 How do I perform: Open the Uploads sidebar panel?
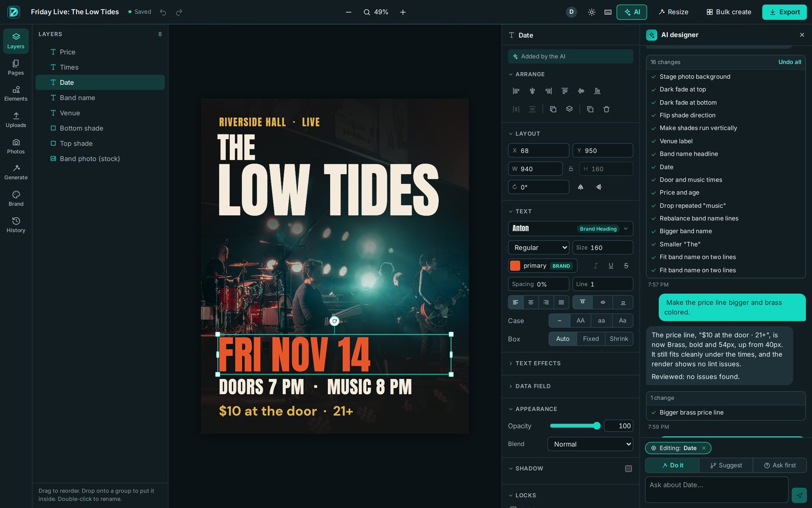pos(16,120)
